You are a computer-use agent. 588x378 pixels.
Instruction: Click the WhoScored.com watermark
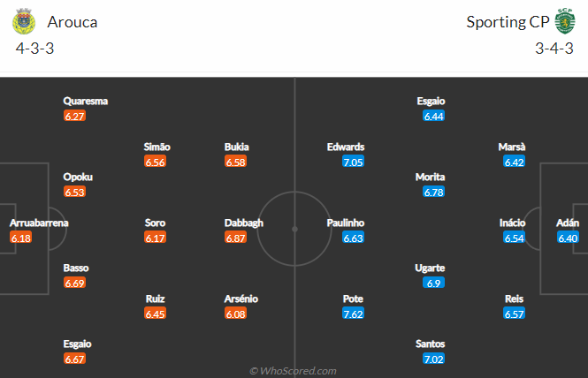click(293, 371)
